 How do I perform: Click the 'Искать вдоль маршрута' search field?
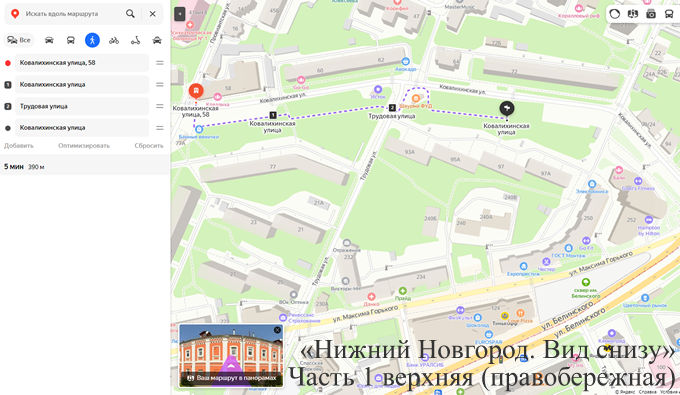[x=72, y=14]
